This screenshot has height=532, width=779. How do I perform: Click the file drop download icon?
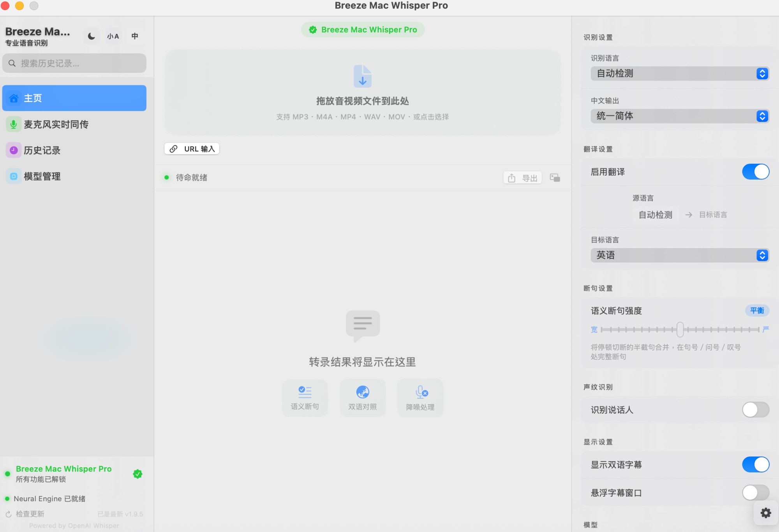click(363, 76)
